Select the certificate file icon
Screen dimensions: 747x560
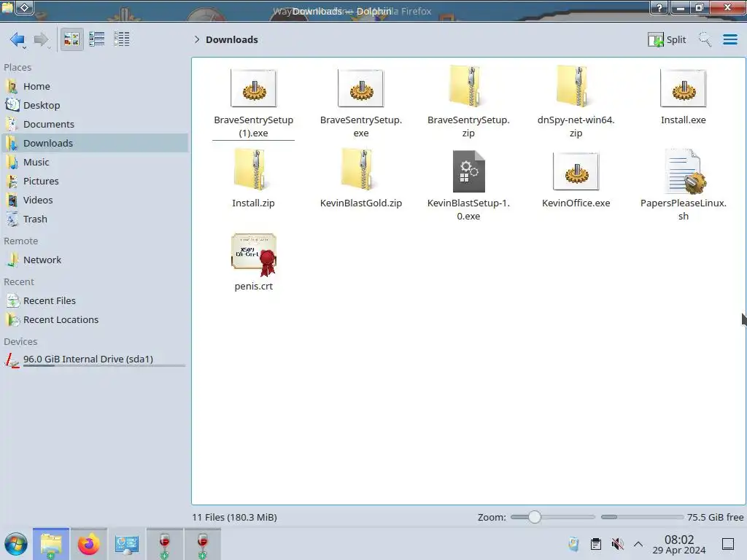click(x=253, y=254)
